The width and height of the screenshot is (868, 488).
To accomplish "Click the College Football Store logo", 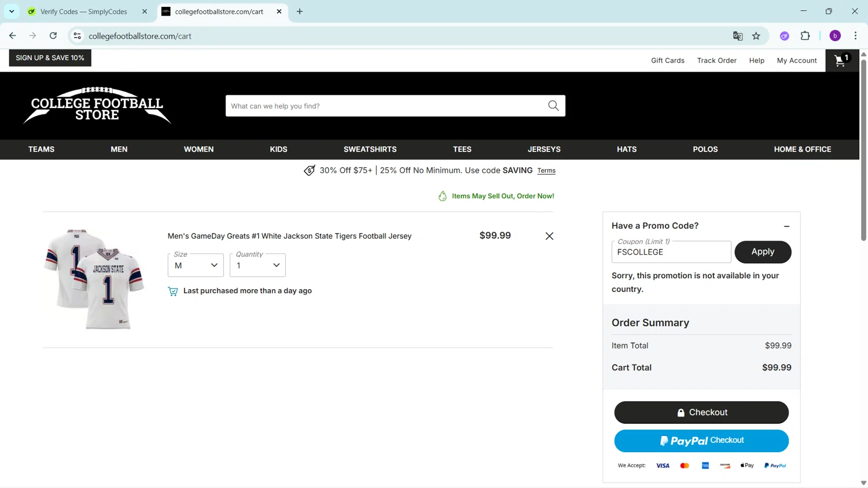I will [97, 106].
